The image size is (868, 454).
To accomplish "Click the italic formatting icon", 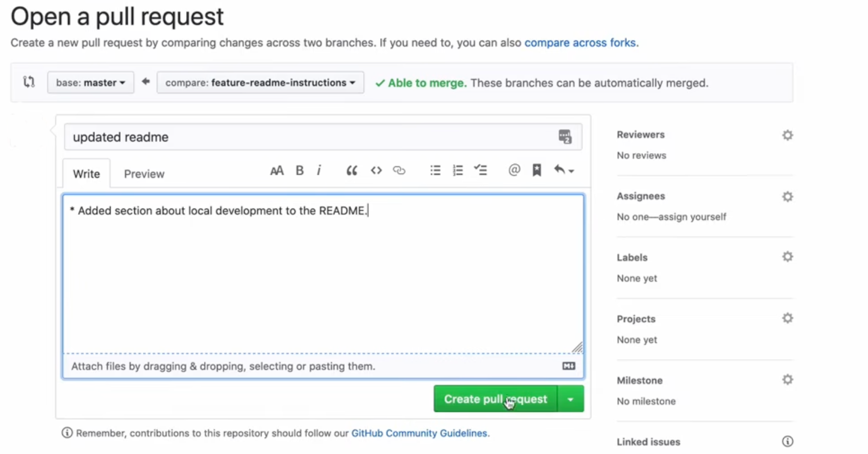I will [319, 171].
